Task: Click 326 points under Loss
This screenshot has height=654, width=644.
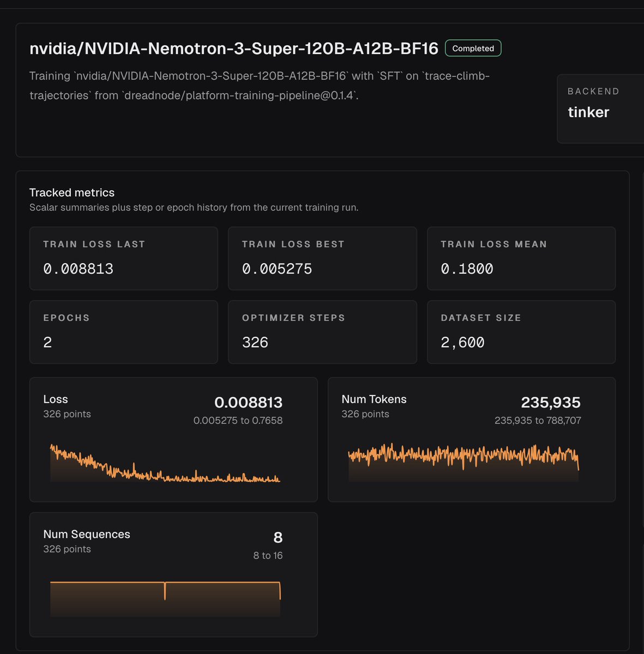Action: [x=67, y=414]
